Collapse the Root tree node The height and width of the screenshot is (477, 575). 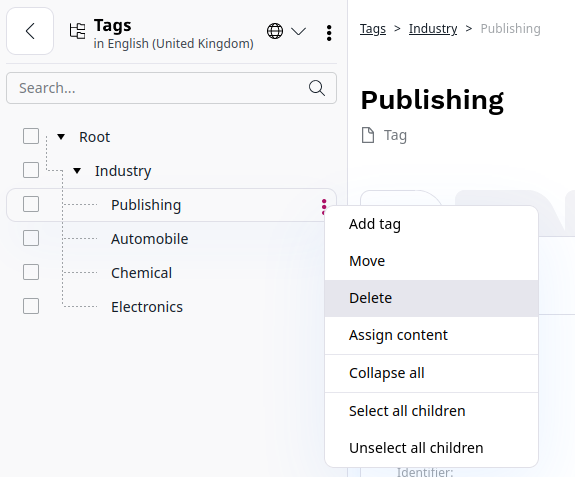pos(61,137)
